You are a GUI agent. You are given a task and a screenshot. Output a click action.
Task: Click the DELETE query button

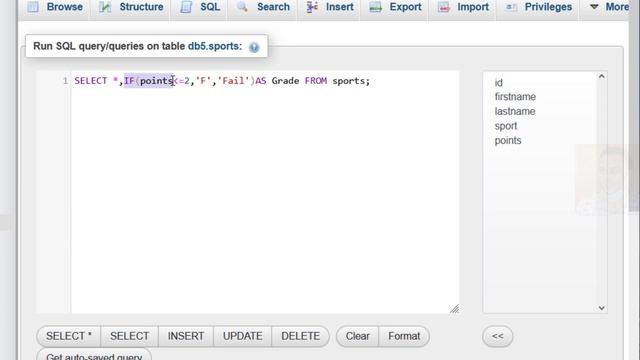(300, 336)
